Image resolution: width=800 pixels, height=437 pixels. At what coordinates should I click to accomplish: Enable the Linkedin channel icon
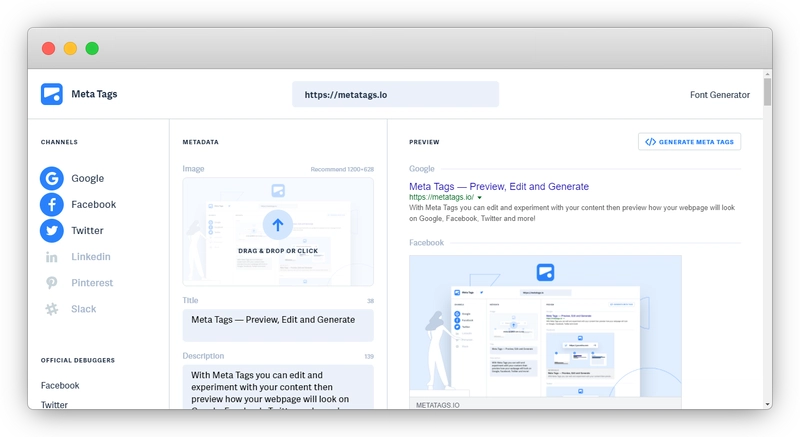(52, 257)
